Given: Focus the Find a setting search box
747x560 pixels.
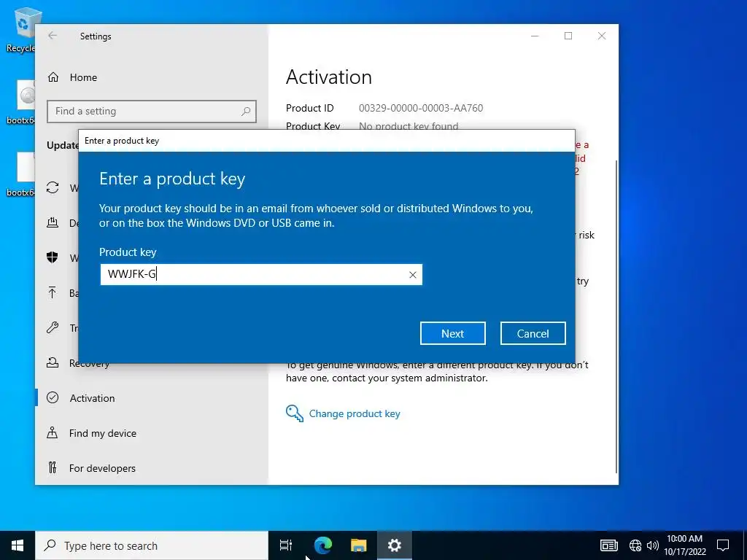Looking at the screenshot, I should pyautogui.click(x=152, y=112).
